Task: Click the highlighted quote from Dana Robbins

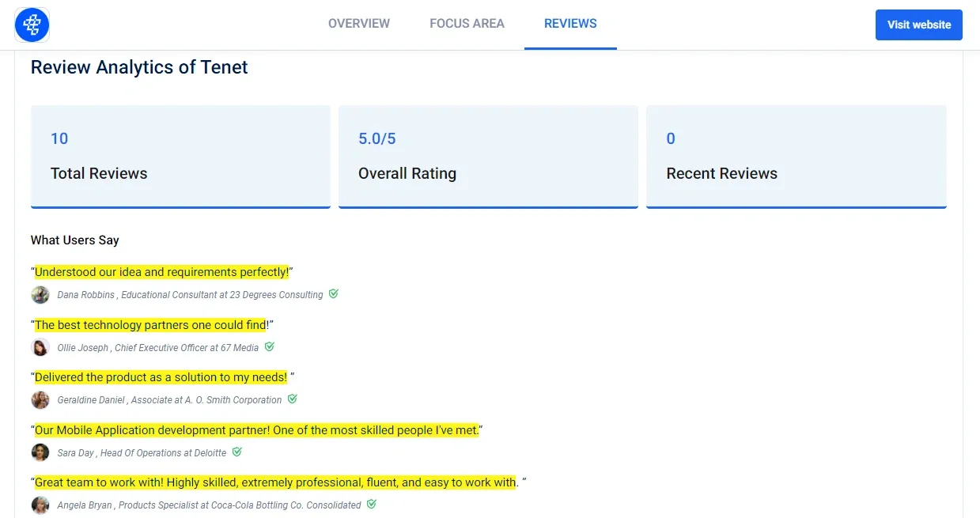Action: [162, 271]
